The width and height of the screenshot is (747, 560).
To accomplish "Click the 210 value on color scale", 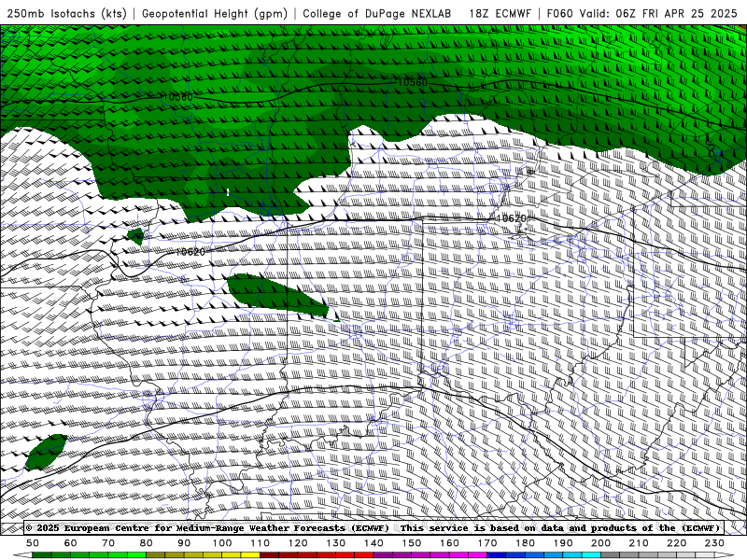I will pyautogui.click(x=639, y=543).
